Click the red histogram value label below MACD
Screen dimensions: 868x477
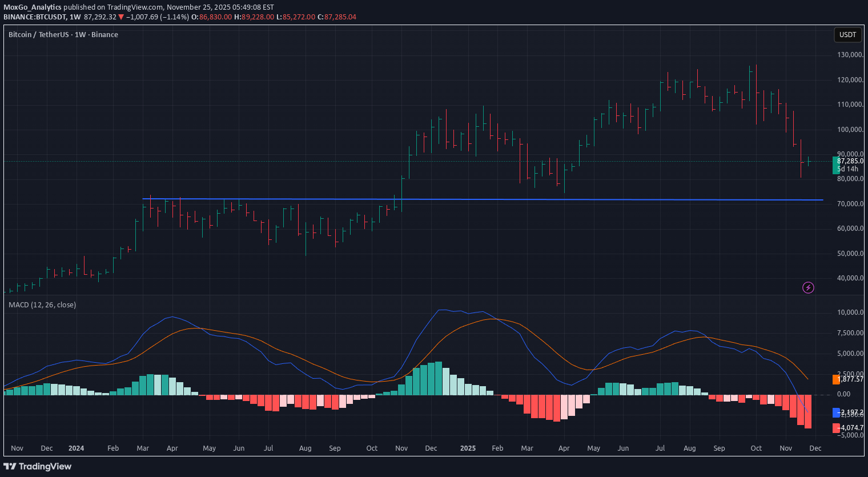(x=849, y=427)
